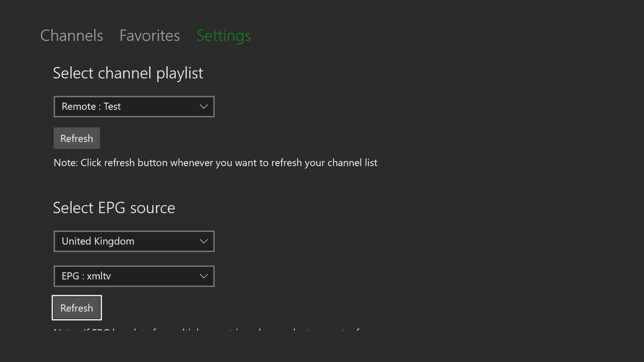The image size is (644, 362).
Task: Click the word 'Note:' in the channel hint
Action: click(x=66, y=163)
